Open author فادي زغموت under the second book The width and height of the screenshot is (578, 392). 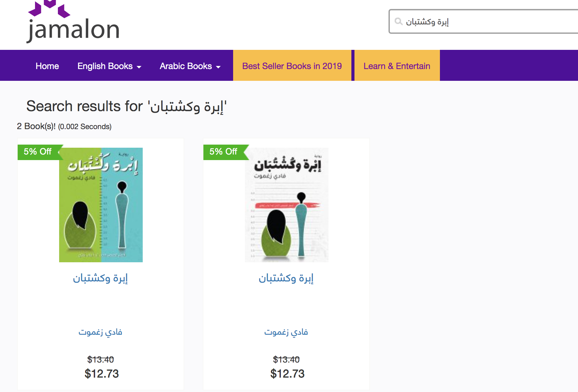pyautogui.click(x=286, y=332)
